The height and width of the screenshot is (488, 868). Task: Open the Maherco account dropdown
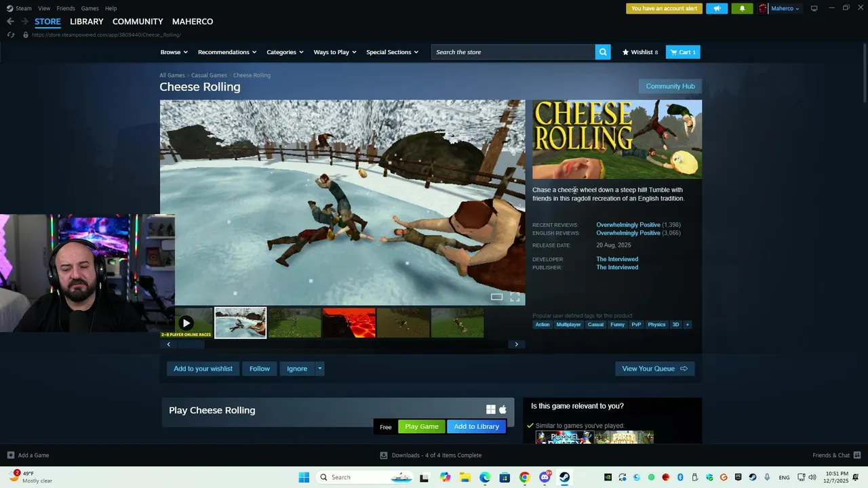tap(785, 9)
